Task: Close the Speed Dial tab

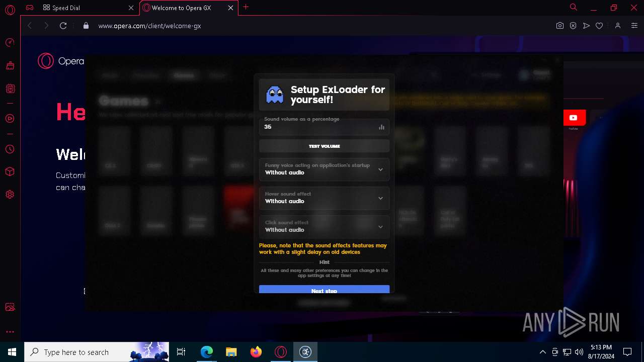Action: [x=131, y=8]
